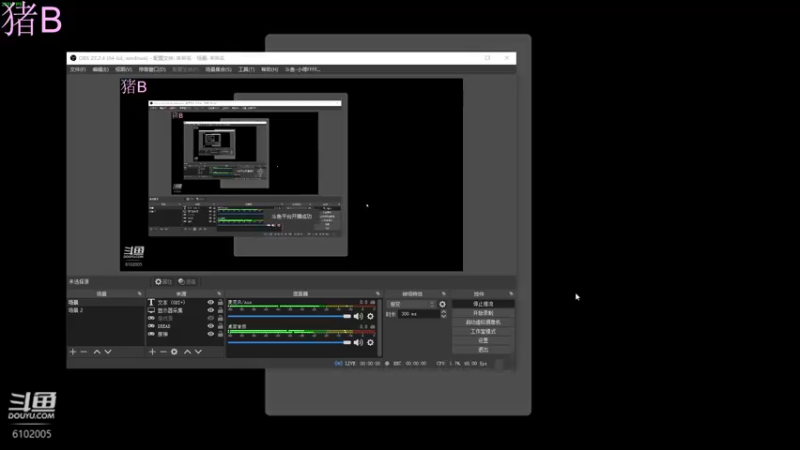Viewport: 800px width, 450px height.
Task: Open source Properties button above docks
Action: point(163,282)
